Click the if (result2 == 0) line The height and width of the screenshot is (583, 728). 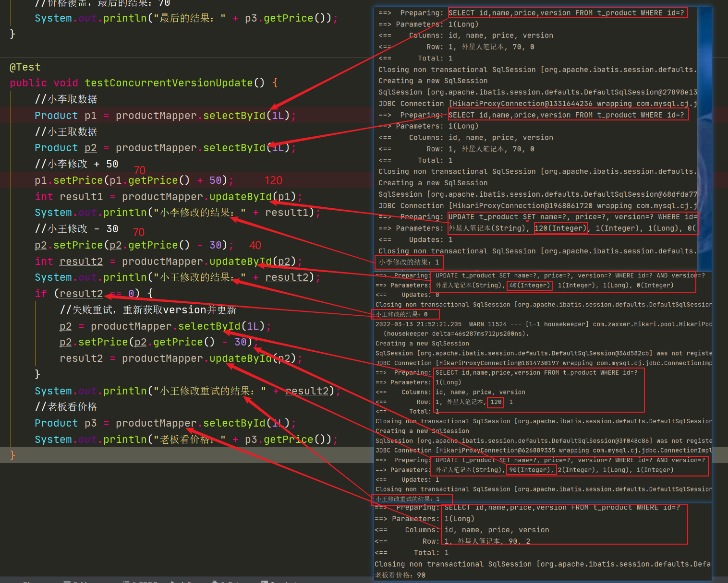[x=94, y=294]
